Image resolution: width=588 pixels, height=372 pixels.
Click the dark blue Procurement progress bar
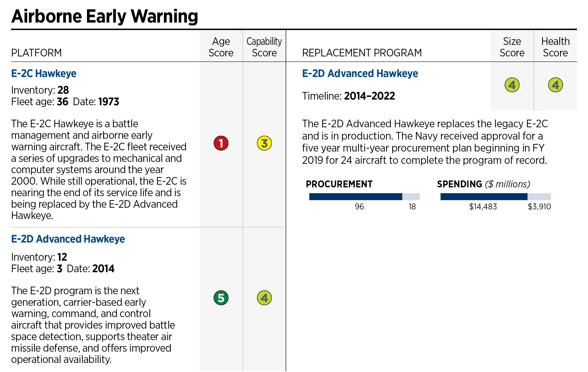pyautogui.click(x=355, y=196)
